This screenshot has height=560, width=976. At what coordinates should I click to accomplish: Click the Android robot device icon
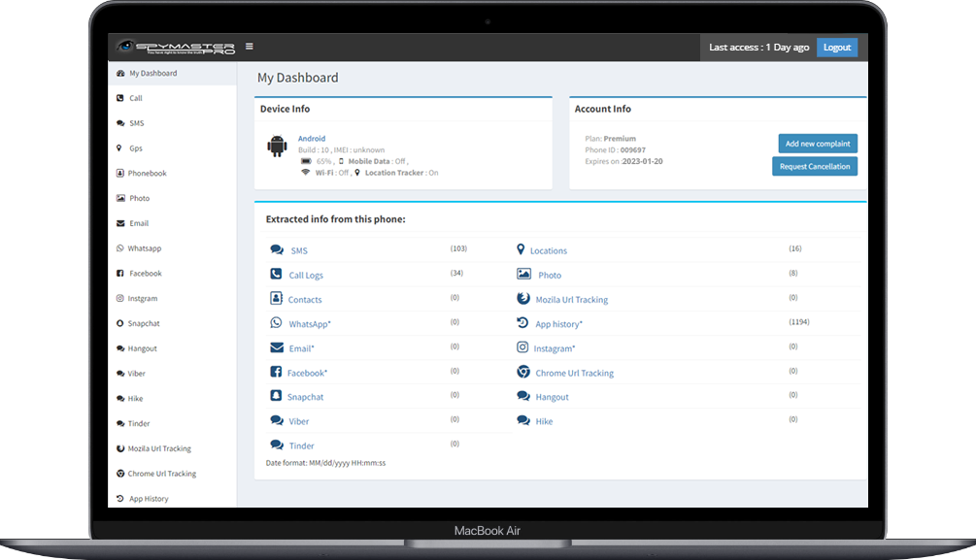(277, 147)
